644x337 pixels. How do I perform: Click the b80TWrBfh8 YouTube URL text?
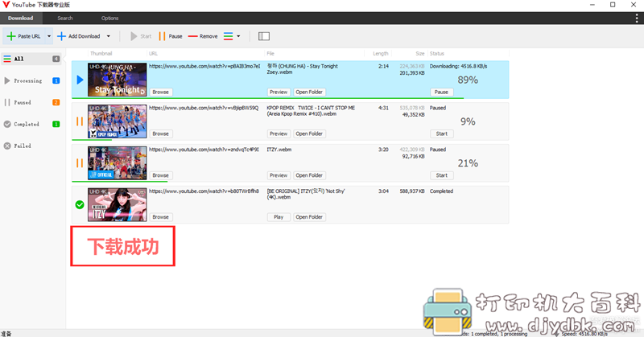click(204, 191)
